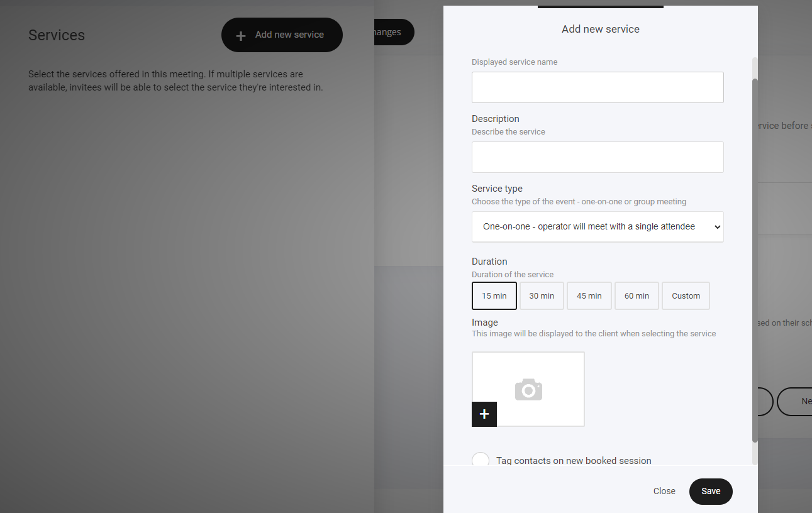Click the chevron arrow in Service type select
Image resolution: width=812 pixels, height=513 pixels.
(718, 227)
